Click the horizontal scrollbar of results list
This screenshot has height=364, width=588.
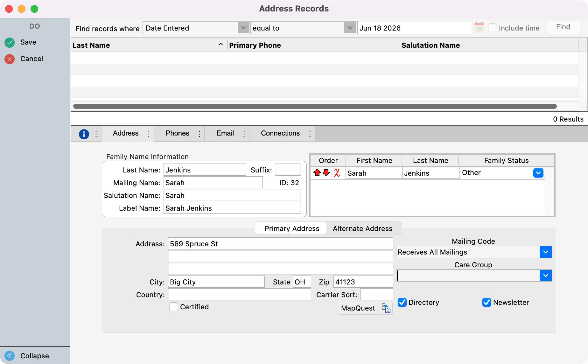coord(315,106)
